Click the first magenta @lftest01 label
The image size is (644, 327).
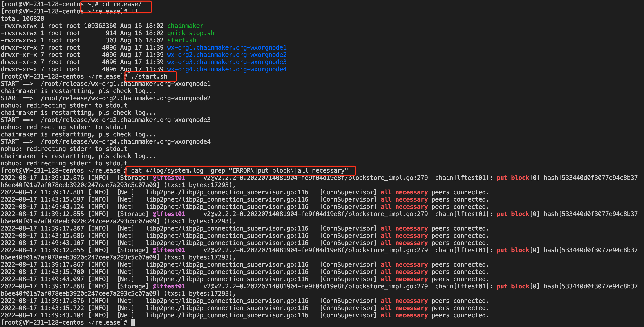click(169, 178)
